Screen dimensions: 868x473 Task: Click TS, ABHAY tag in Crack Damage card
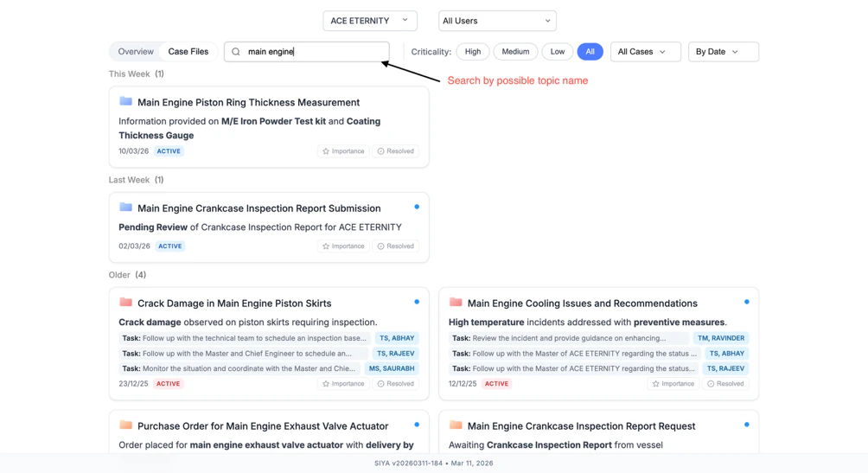pyautogui.click(x=397, y=338)
